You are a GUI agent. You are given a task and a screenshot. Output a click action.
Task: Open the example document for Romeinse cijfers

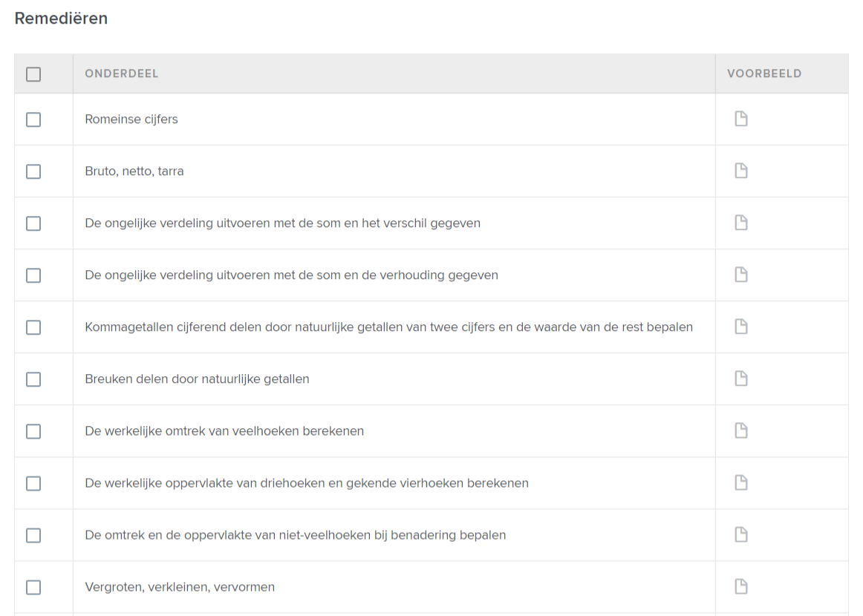tap(740, 119)
